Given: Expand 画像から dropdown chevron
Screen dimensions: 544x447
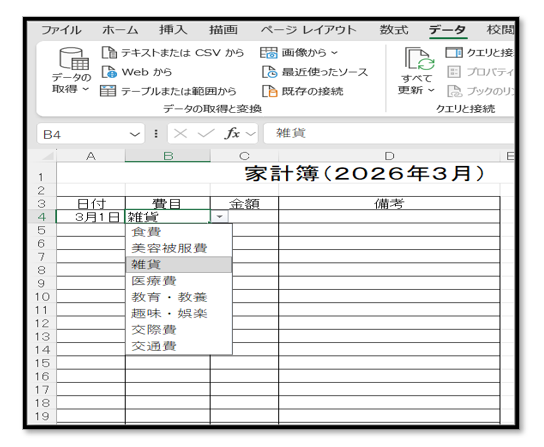Looking at the screenshot, I should pos(334,53).
